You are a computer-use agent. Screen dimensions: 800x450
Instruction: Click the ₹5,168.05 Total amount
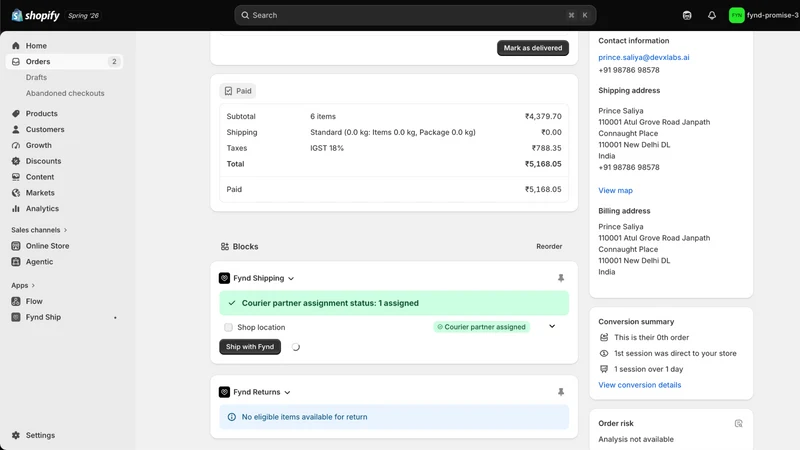click(543, 164)
